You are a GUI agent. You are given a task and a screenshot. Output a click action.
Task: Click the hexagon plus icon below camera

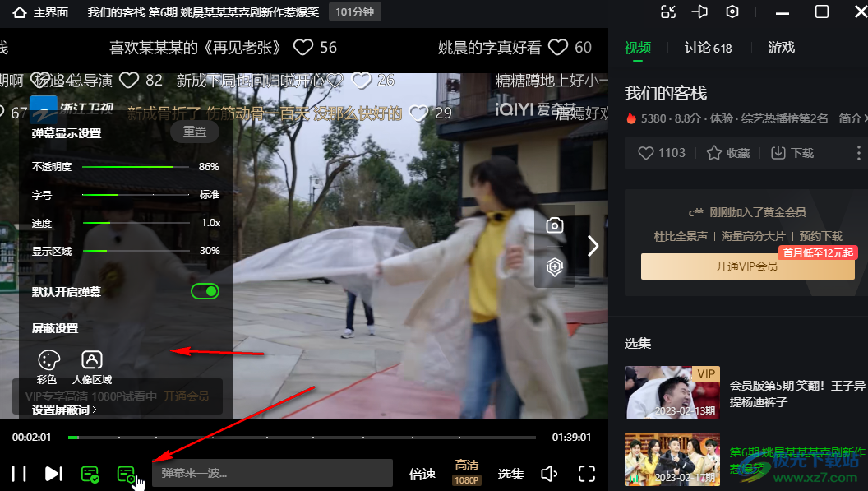555,267
